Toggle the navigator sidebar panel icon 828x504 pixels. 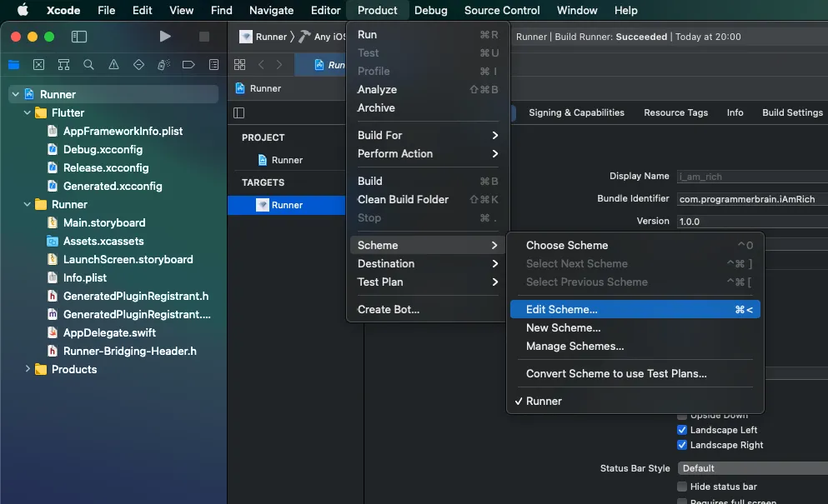tap(79, 37)
